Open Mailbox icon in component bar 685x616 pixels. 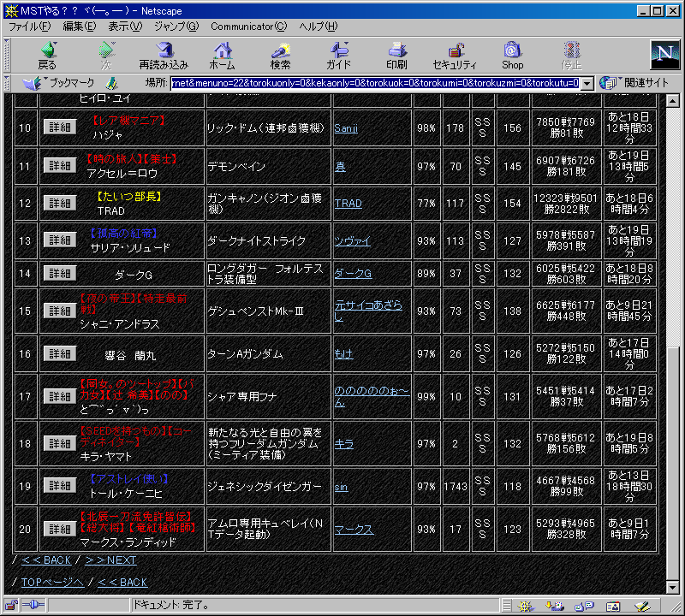pyautogui.click(x=555, y=606)
